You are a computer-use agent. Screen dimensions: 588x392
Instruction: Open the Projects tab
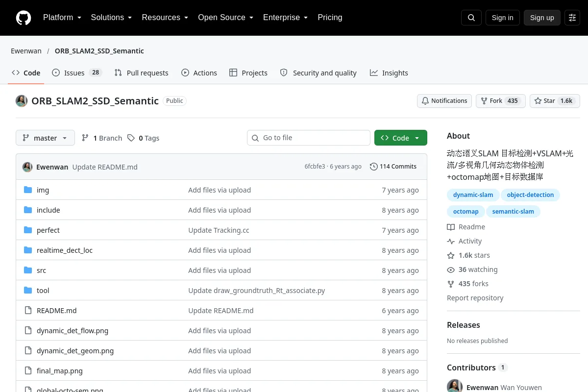click(x=248, y=73)
